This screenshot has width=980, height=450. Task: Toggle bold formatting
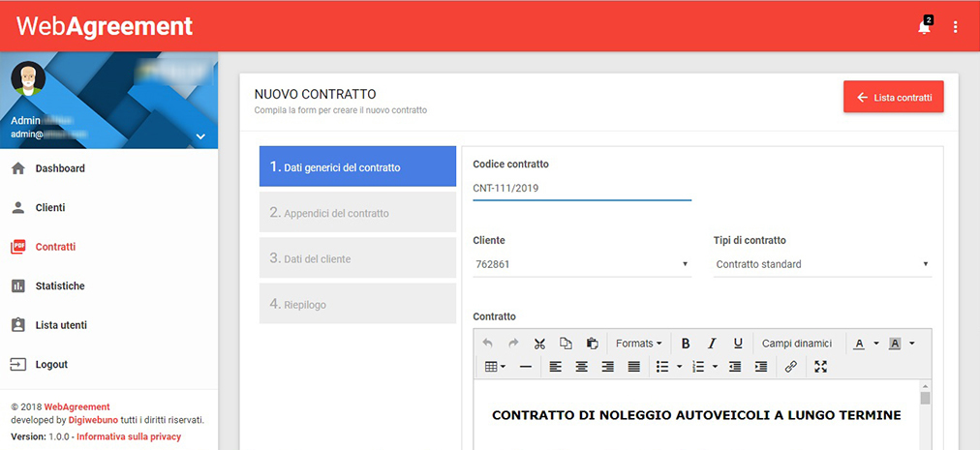[686, 344]
